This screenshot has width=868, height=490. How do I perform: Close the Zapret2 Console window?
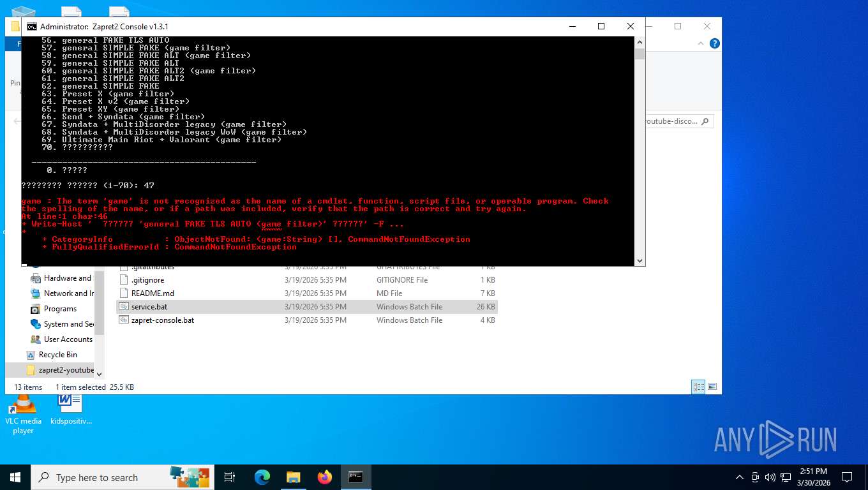pos(630,26)
